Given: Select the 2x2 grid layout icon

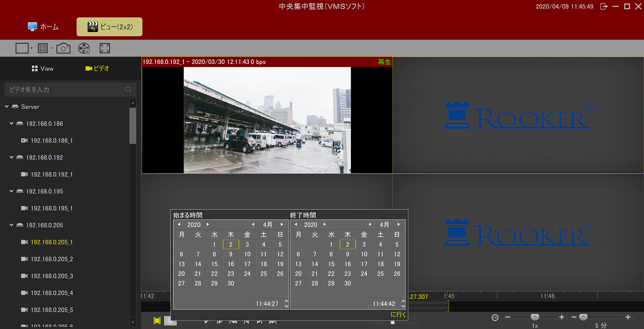Looking at the screenshot, I should [x=43, y=48].
